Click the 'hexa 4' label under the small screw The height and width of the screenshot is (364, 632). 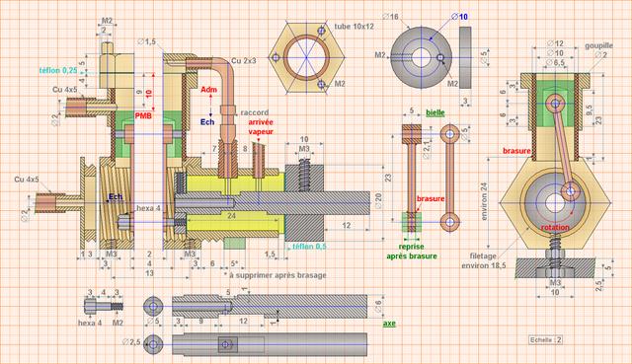coord(90,323)
